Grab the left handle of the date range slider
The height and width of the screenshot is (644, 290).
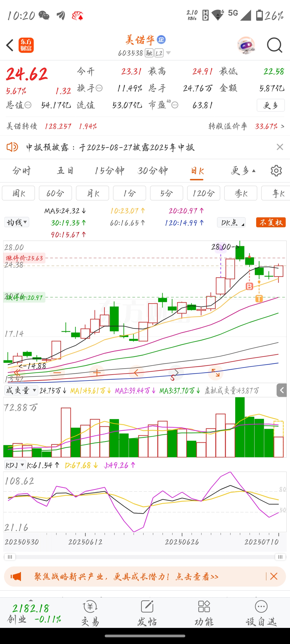coord(10,557)
